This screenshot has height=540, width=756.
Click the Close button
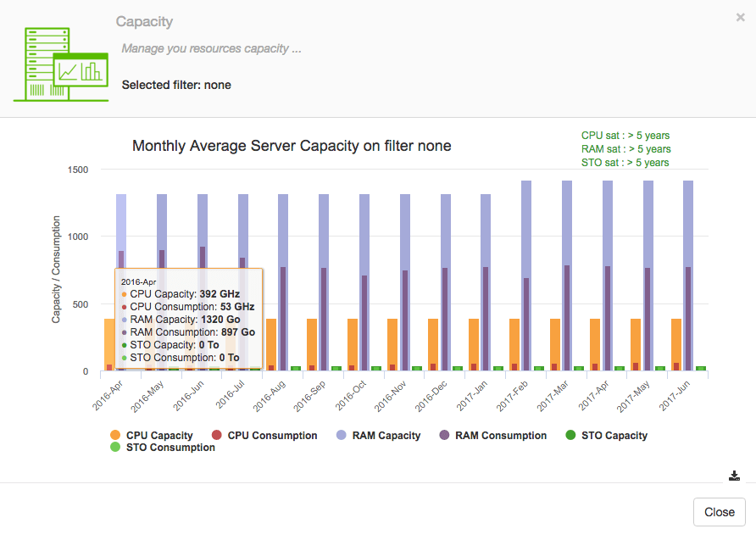pyautogui.click(x=719, y=512)
